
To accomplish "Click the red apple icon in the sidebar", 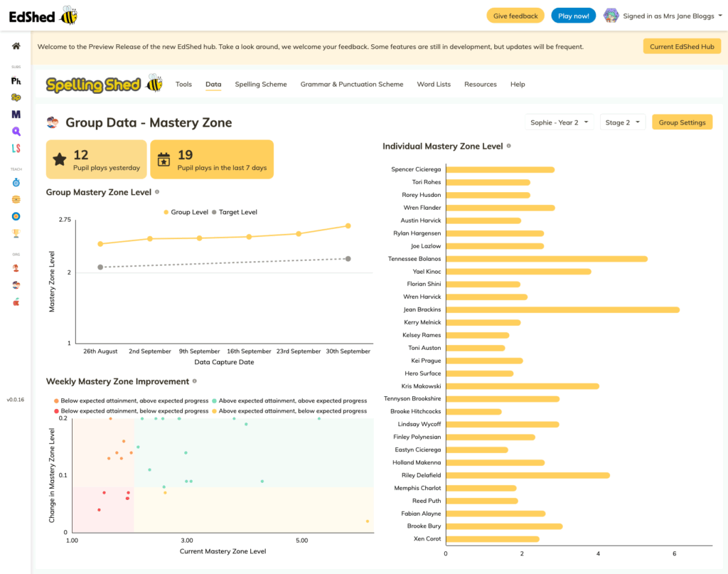I will pos(16,302).
